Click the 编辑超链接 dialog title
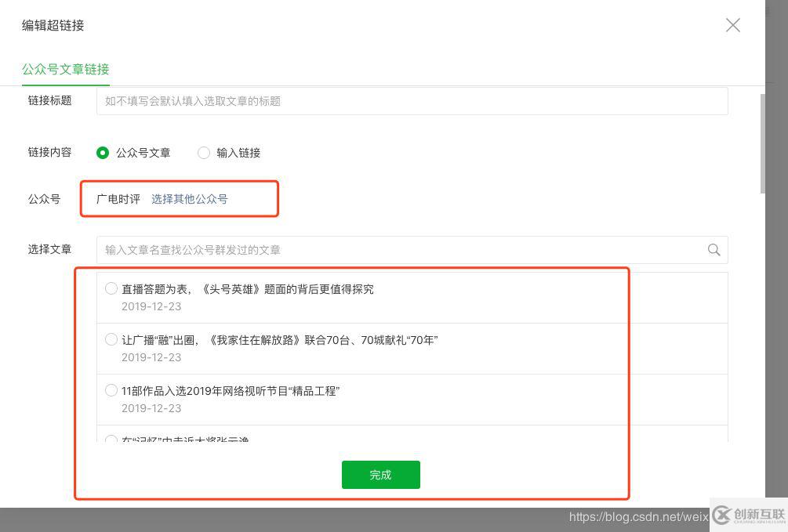 click(x=53, y=25)
